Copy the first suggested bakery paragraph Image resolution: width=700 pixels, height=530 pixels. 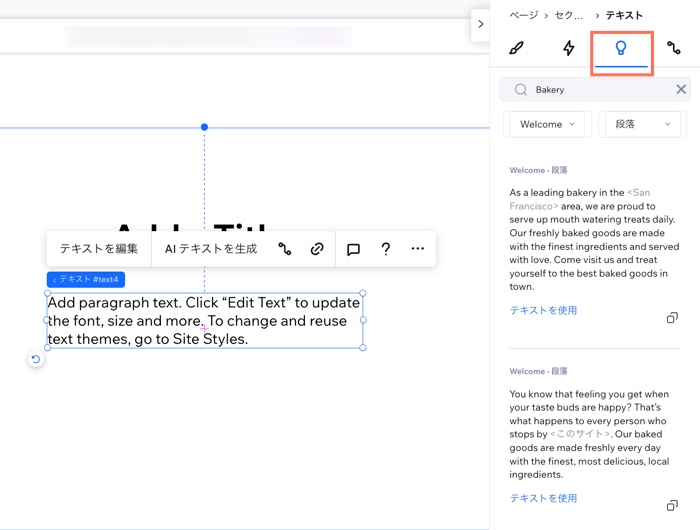tap(672, 318)
